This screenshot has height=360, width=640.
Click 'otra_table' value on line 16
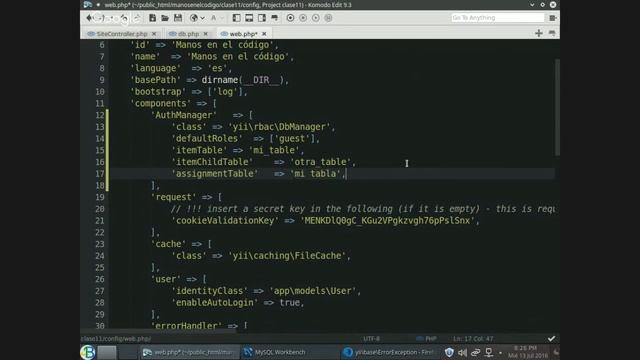click(320, 162)
